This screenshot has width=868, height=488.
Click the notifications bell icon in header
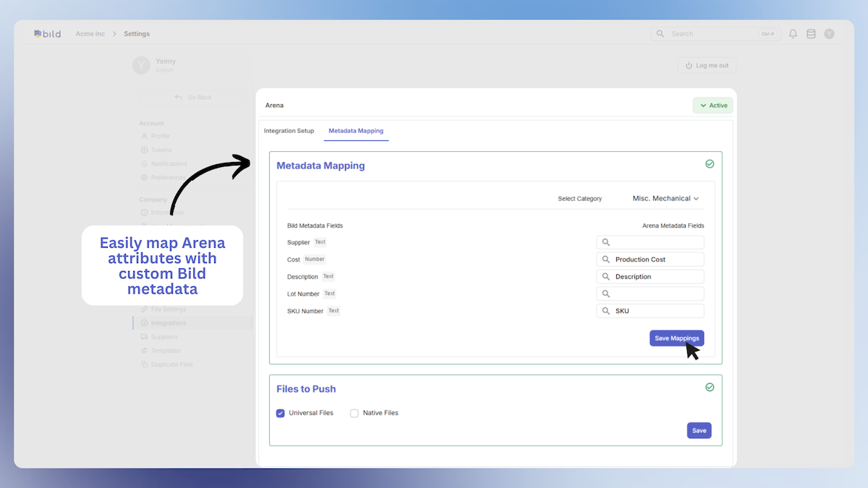tap(793, 34)
